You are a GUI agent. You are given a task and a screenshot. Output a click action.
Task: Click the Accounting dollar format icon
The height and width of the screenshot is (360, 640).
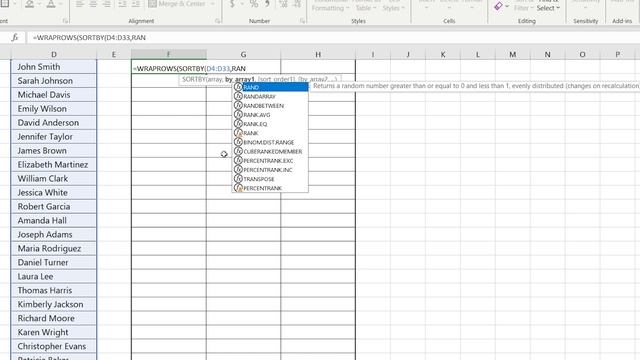click(x=232, y=4)
